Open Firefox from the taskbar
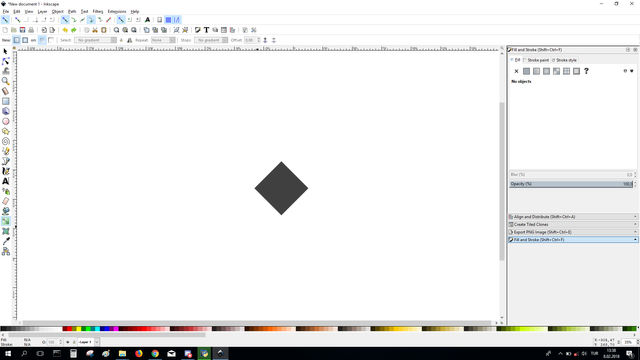 click(x=139, y=353)
